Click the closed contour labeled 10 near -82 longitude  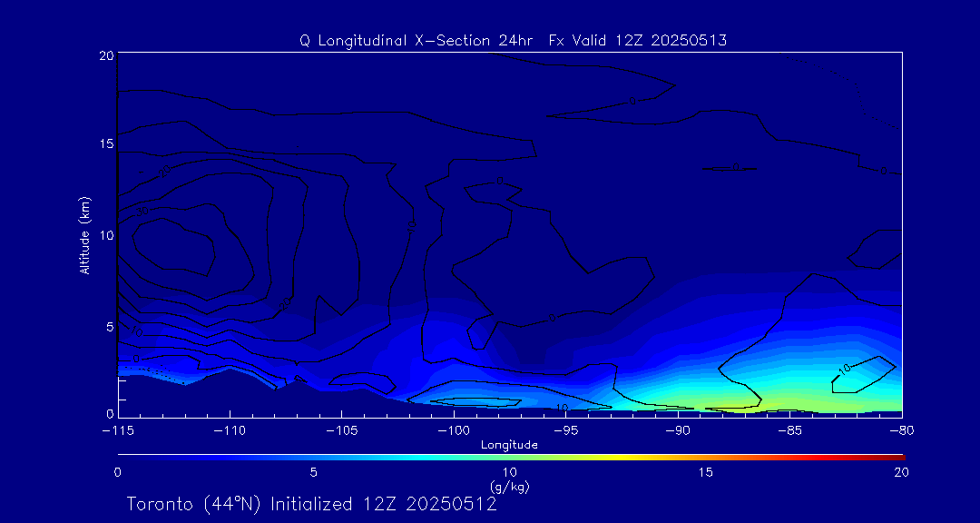862,375
